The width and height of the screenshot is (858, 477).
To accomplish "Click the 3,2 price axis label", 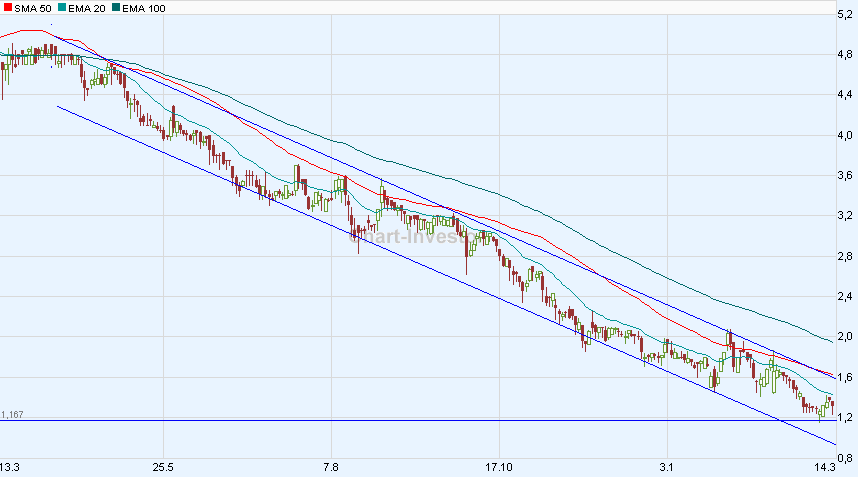I will pos(845,216).
